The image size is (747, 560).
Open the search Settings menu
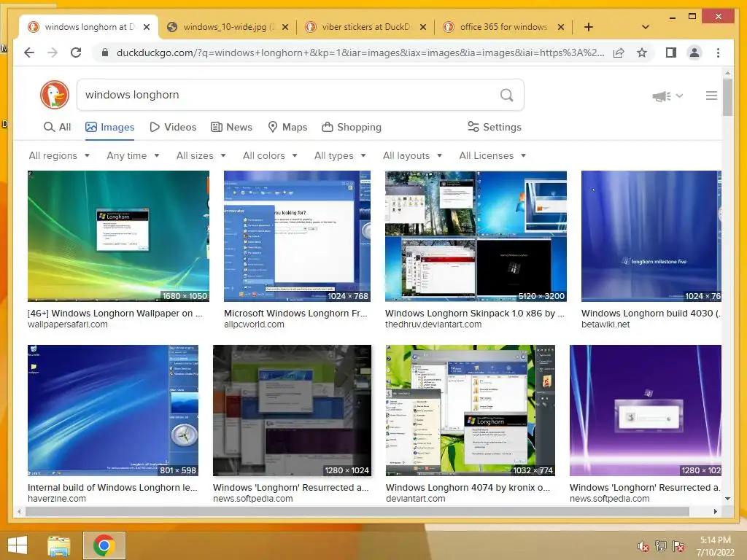[495, 127]
